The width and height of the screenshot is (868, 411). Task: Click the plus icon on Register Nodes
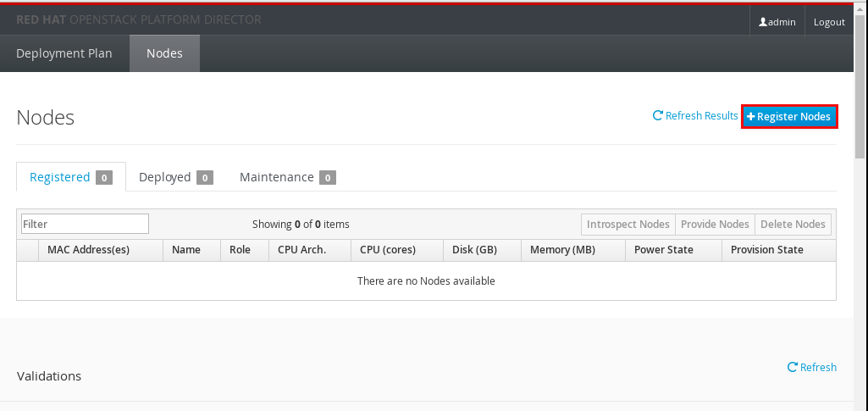tap(751, 116)
